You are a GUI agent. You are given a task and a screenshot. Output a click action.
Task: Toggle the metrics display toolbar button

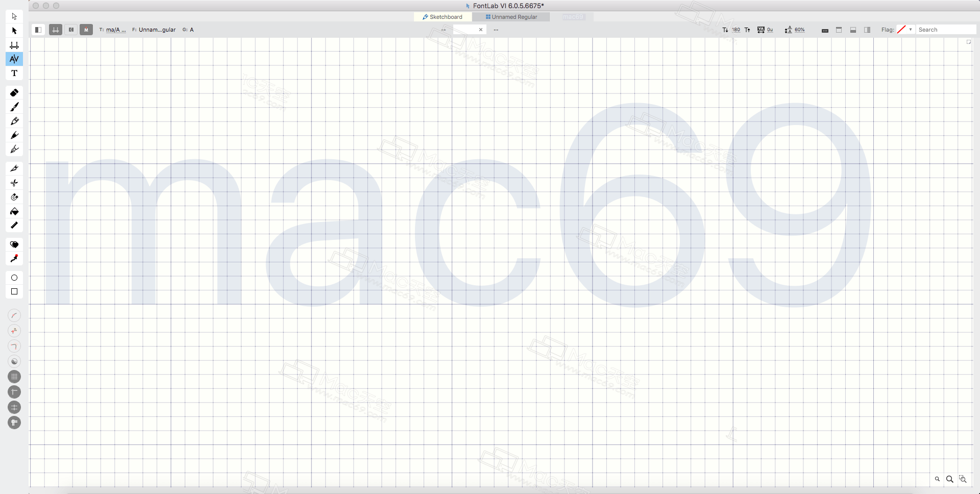pos(56,30)
